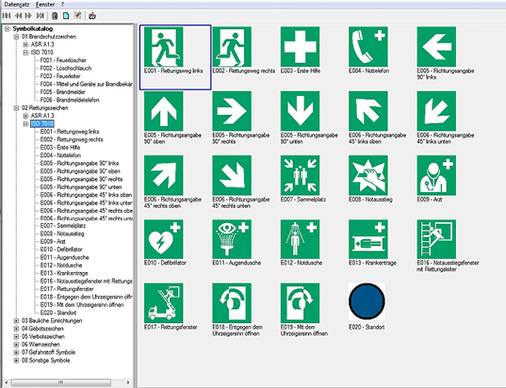Expand the 05 Verbotszeichen tree node
The height and width of the screenshot is (388, 506).
tap(16, 337)
